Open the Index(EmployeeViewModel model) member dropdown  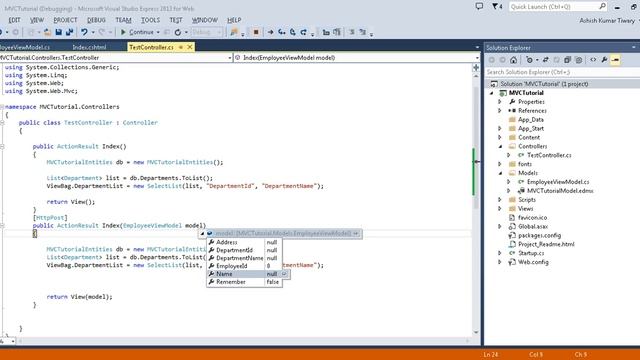coord(357,58)
